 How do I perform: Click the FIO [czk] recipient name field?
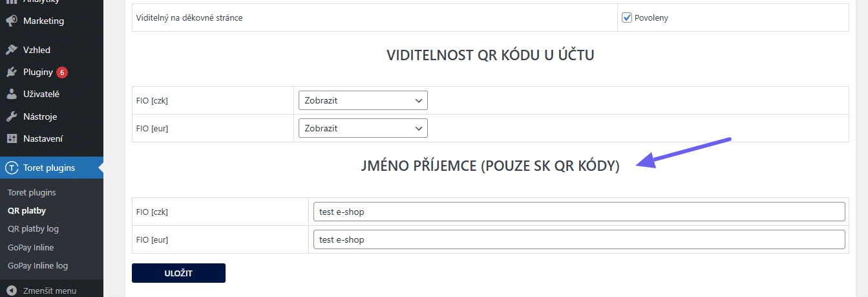(x=578, y=212)
